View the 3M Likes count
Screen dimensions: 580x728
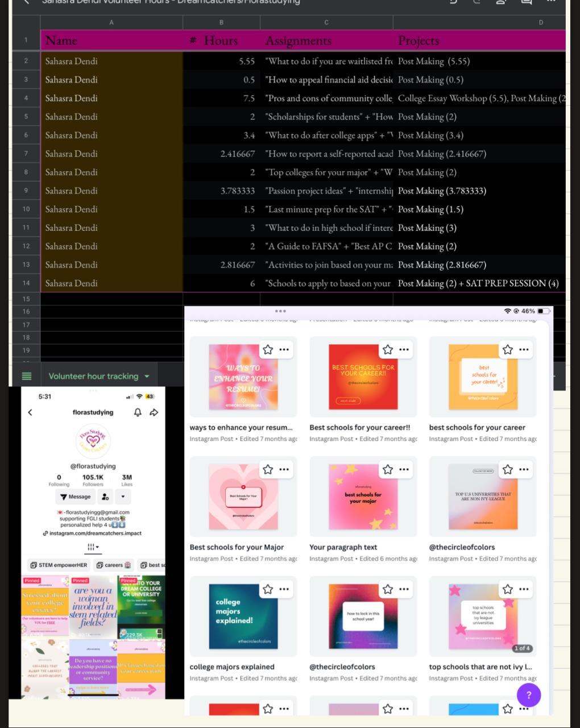[127, 481]
